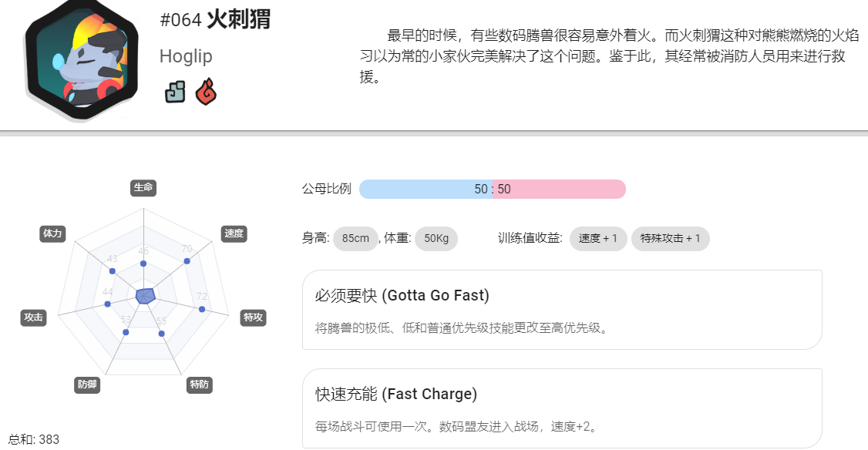Click the 50Kg weight chip
Screen dimensions: 868x450
pos(436,239)
